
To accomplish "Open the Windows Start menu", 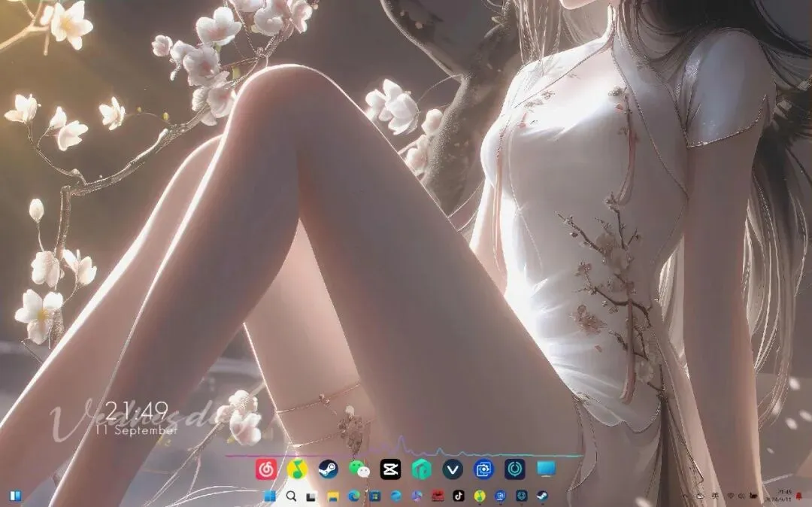I will (270, 496).
